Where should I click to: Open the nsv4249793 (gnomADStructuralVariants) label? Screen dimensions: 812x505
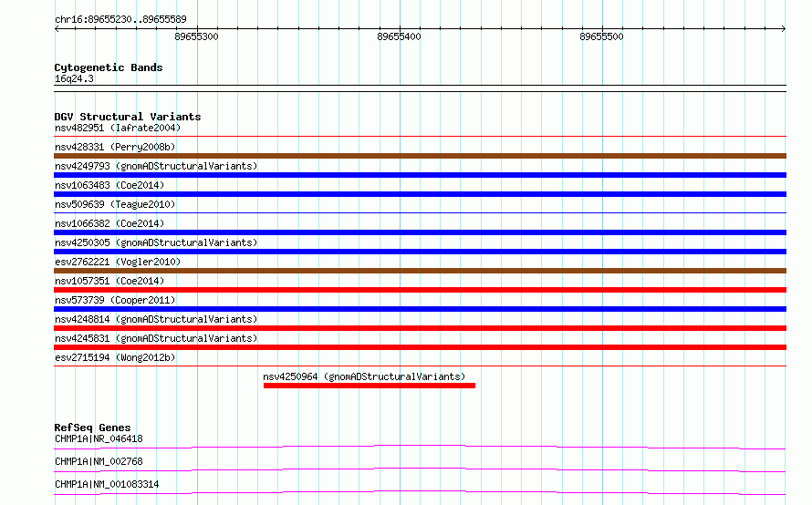pyautogui.click(x=156, y=166)
